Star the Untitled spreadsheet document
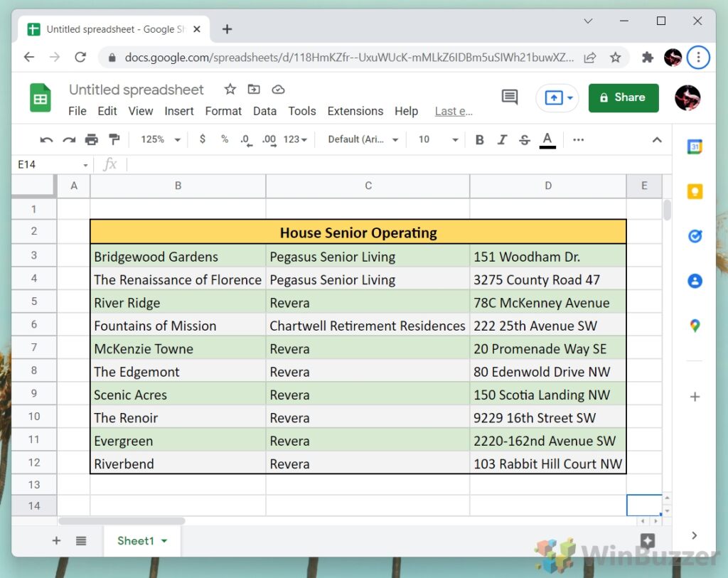728x578 pixels. tap(230, 90)
